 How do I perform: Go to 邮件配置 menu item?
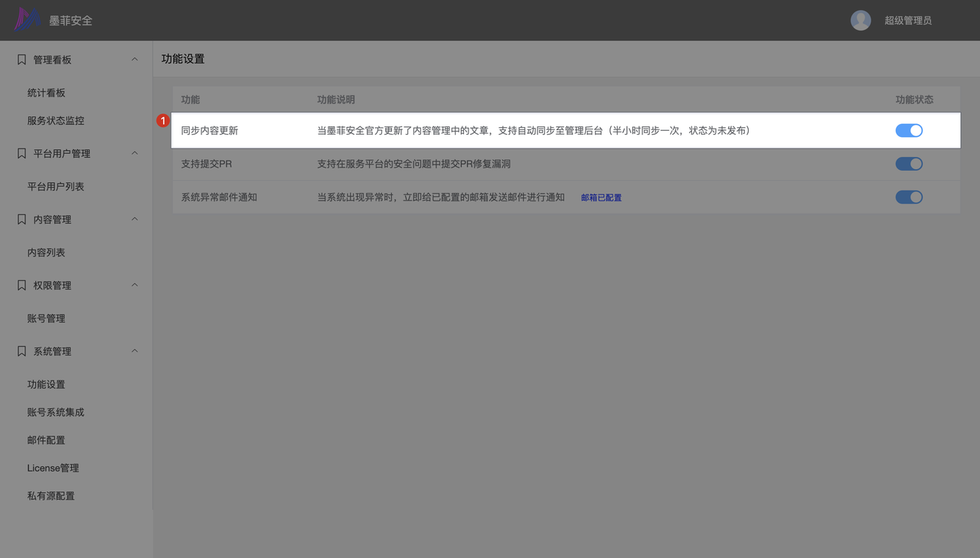(x=46, y=440)
